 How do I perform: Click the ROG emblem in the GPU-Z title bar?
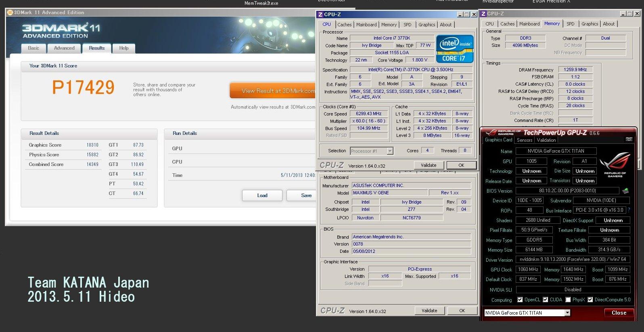491,132
